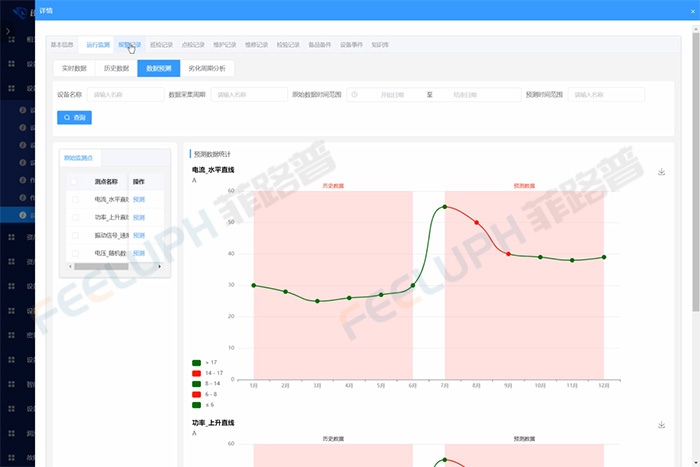Open the 知识库 tab

(x=380, y=45)
